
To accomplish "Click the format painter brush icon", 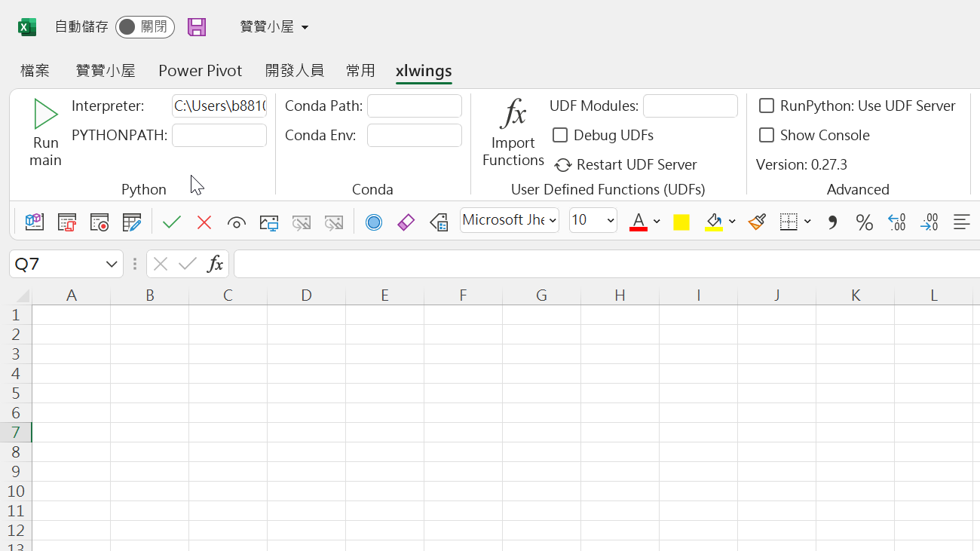I will pos(757,222).
